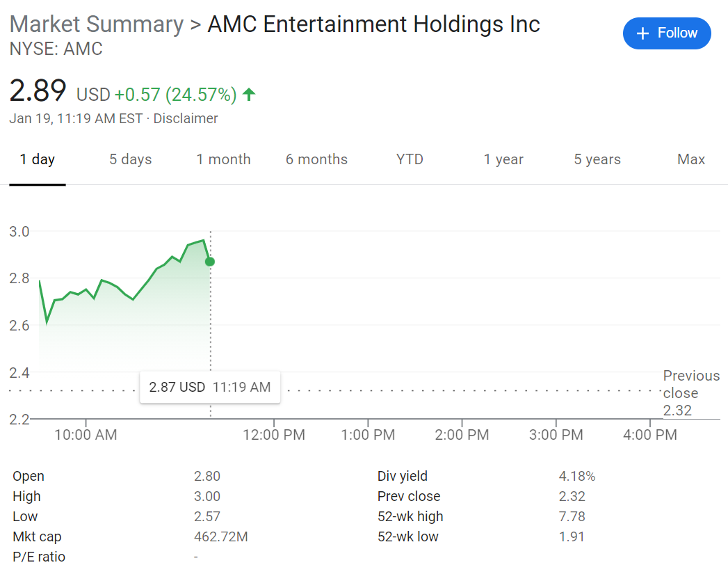Switch to the 1 year tab

tap(503, 159)
